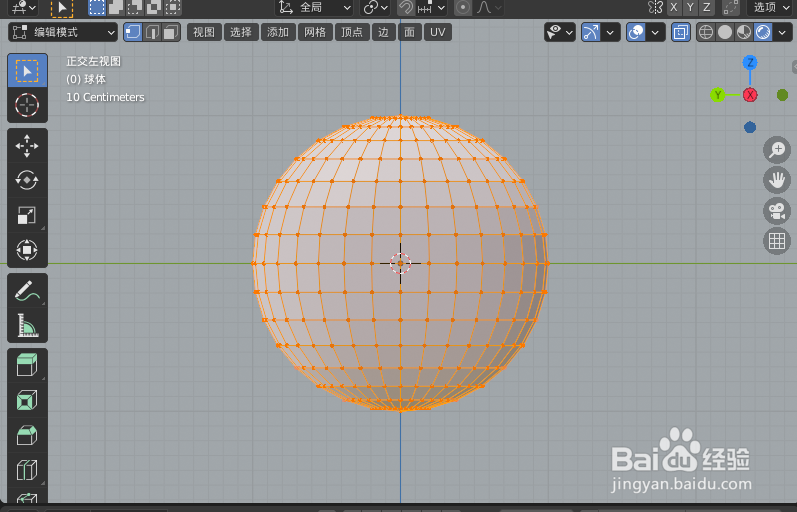
Task: Click the dark green negative Y gizmo ball
Action: coord(782,95)
